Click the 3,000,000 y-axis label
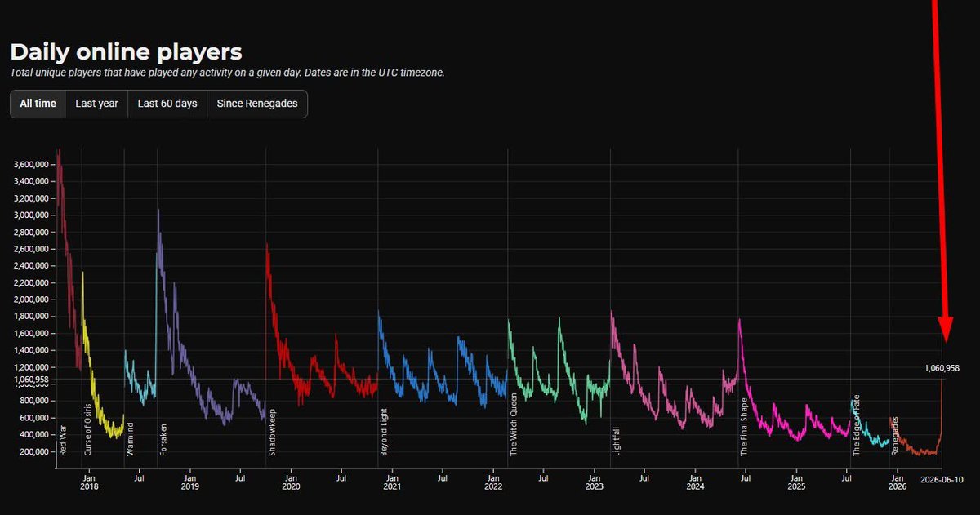980x515 pixels. (x=32, y=215)
